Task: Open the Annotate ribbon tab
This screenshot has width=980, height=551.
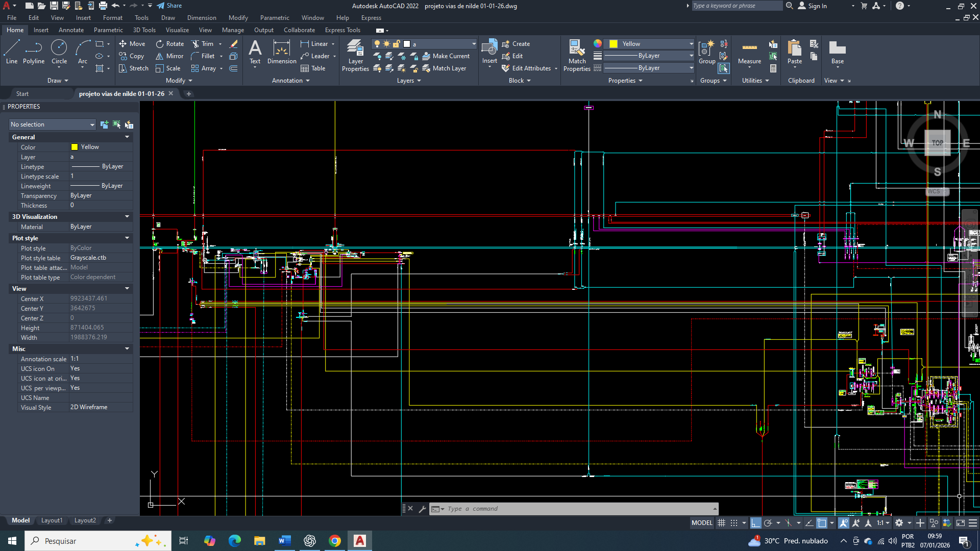Action: coord(71,30)
